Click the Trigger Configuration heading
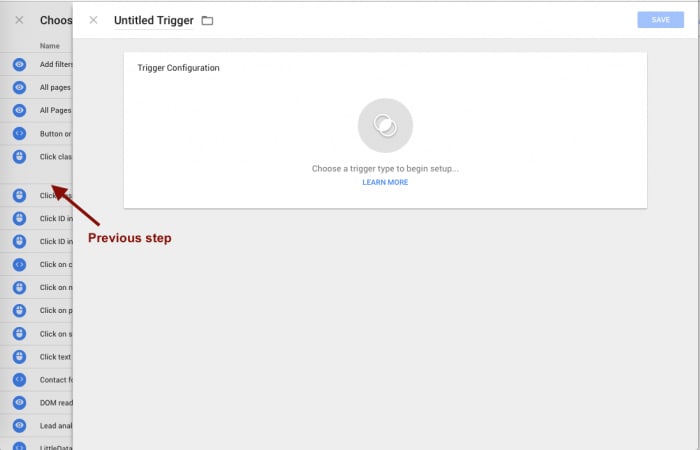 click(178, 68)
